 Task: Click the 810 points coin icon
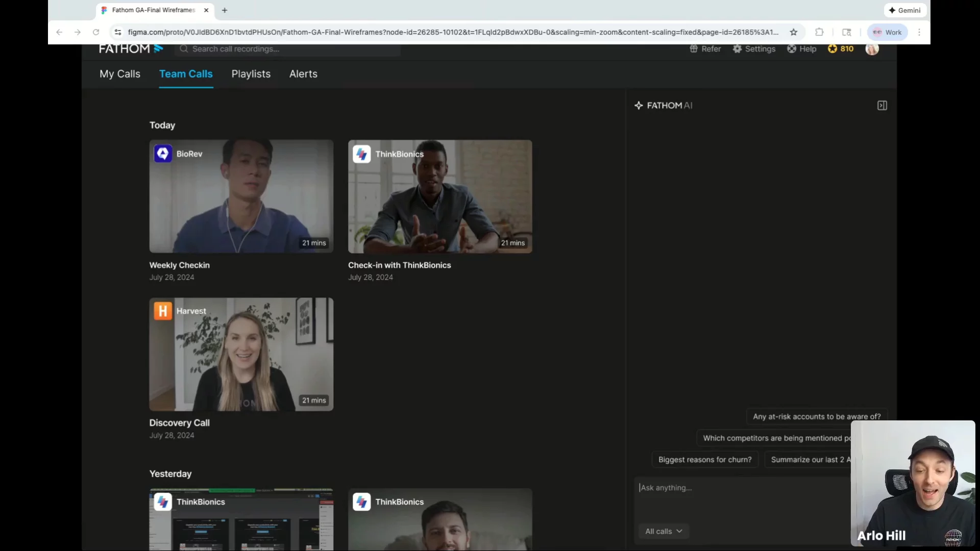click(832, 49)
